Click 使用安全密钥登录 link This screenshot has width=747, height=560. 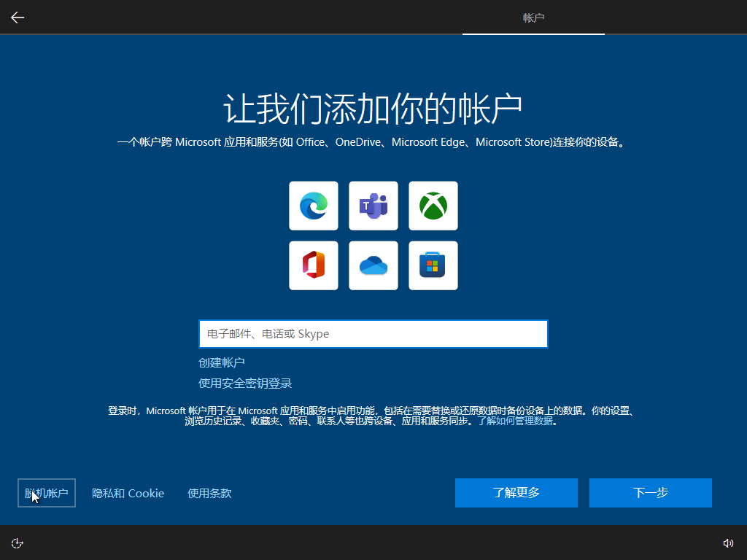[245, 384]
